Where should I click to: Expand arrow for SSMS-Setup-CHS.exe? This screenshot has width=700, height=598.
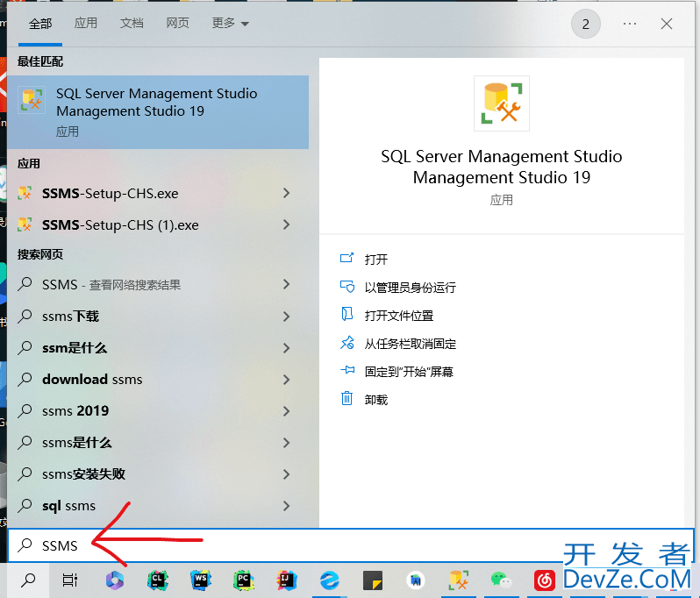[x=286, y=193]
